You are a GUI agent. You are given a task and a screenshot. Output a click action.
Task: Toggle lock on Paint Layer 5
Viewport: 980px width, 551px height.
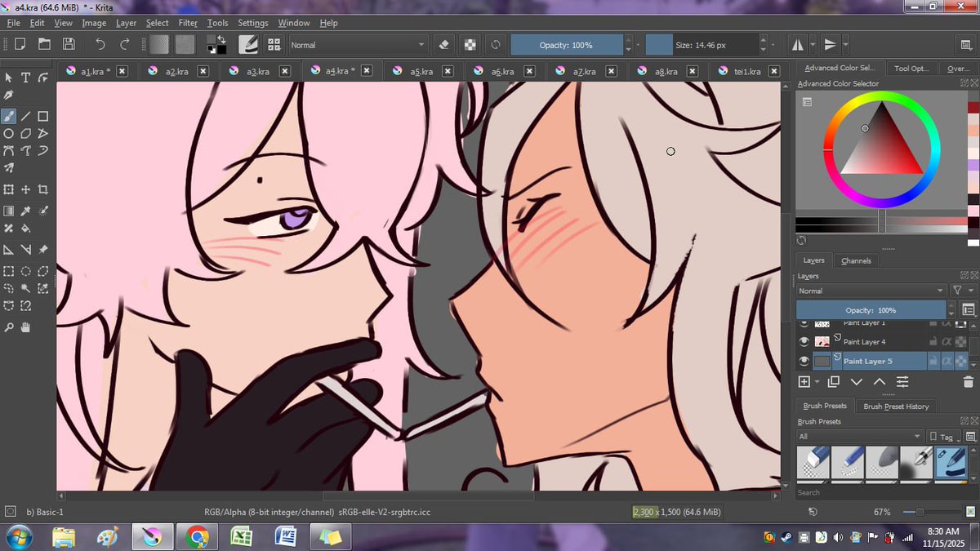933,361
